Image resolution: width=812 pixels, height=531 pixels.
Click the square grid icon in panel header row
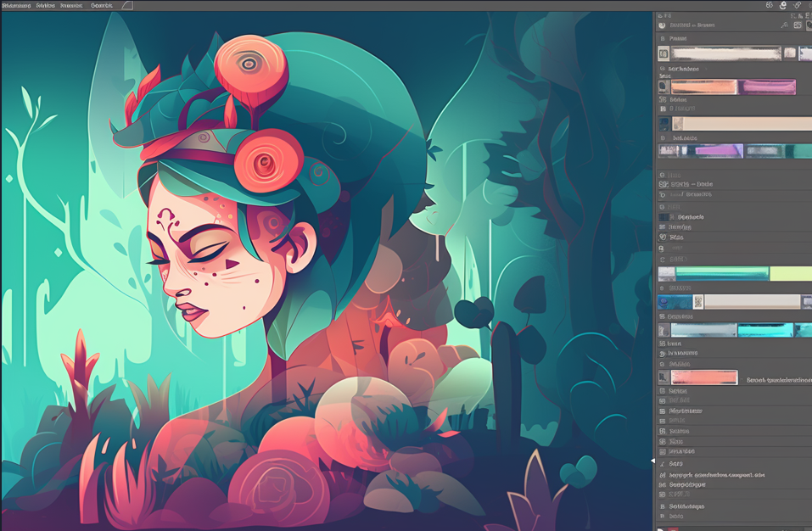798,25
